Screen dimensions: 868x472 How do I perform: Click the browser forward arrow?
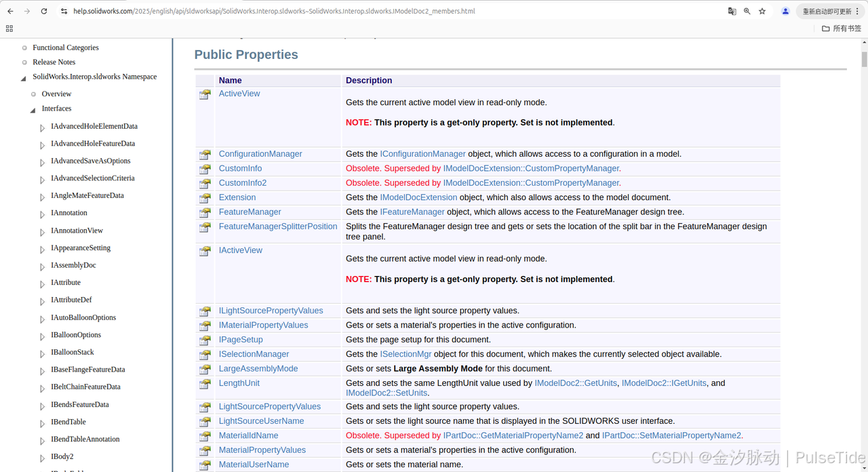(x=27, y=12)
